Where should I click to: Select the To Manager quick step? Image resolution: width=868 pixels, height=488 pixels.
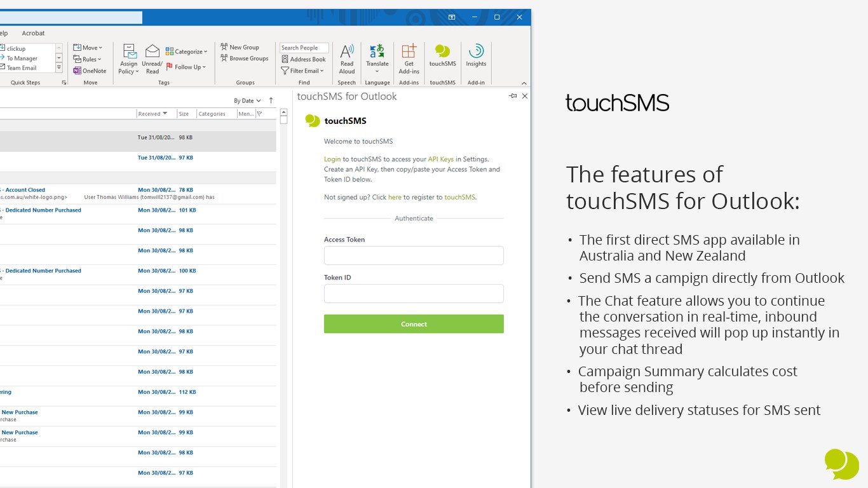tap(20, 58)
